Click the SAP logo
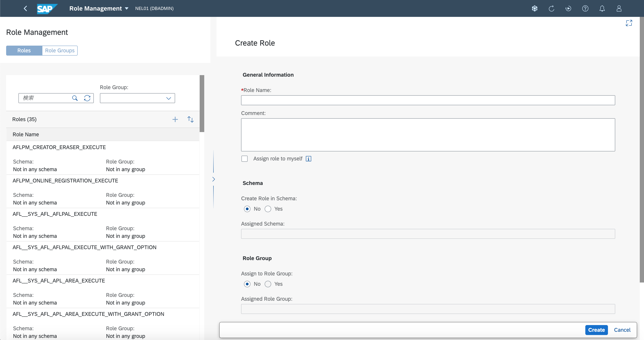 click(x=46, y=9)
